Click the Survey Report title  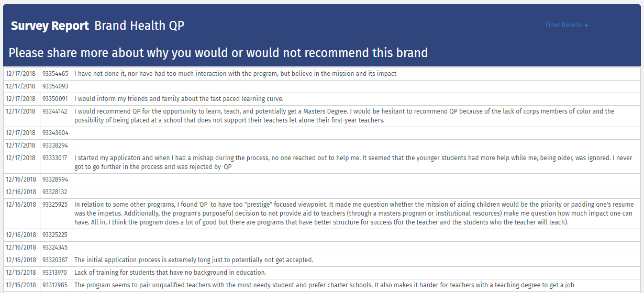(x=50, y=26)
